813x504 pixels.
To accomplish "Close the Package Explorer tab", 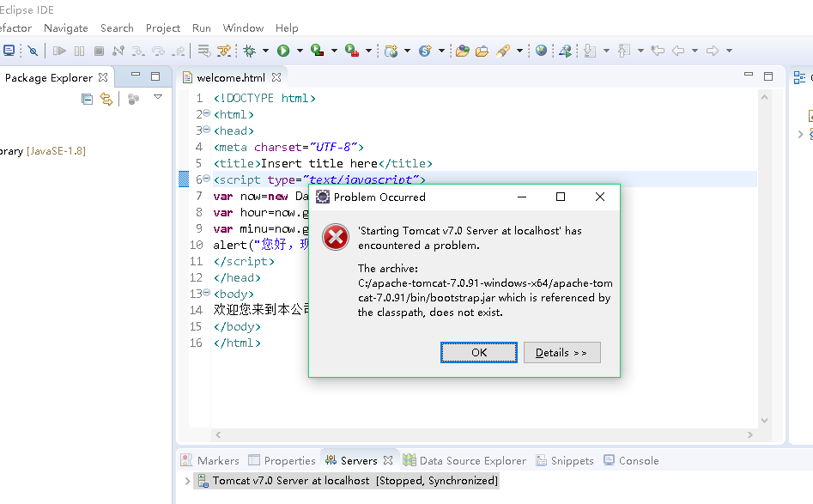I will tap(103, 77).
